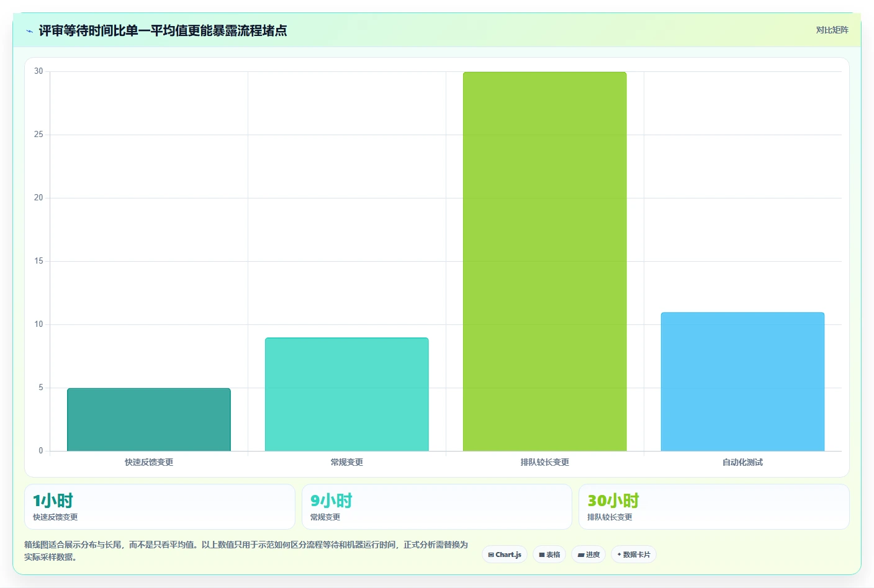Click the 自动化测试 x-axis label
The height and width of the screenshot is (588, 874).
[742, 462]
